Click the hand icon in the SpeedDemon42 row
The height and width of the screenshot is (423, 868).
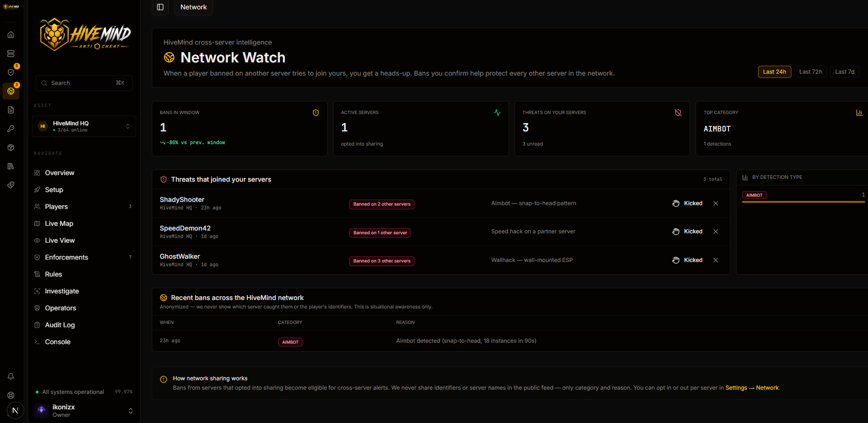[676, 231]
